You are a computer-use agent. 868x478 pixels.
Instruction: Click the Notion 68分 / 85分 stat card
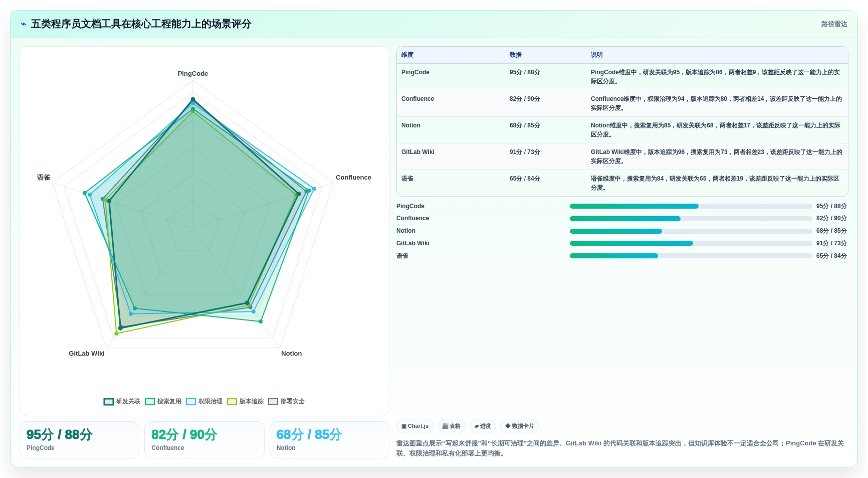pos(329,440)
